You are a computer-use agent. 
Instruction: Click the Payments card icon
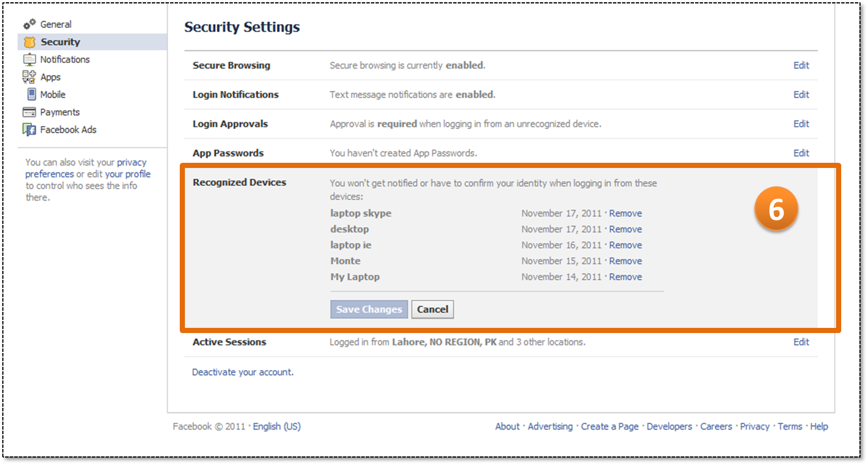29,112
